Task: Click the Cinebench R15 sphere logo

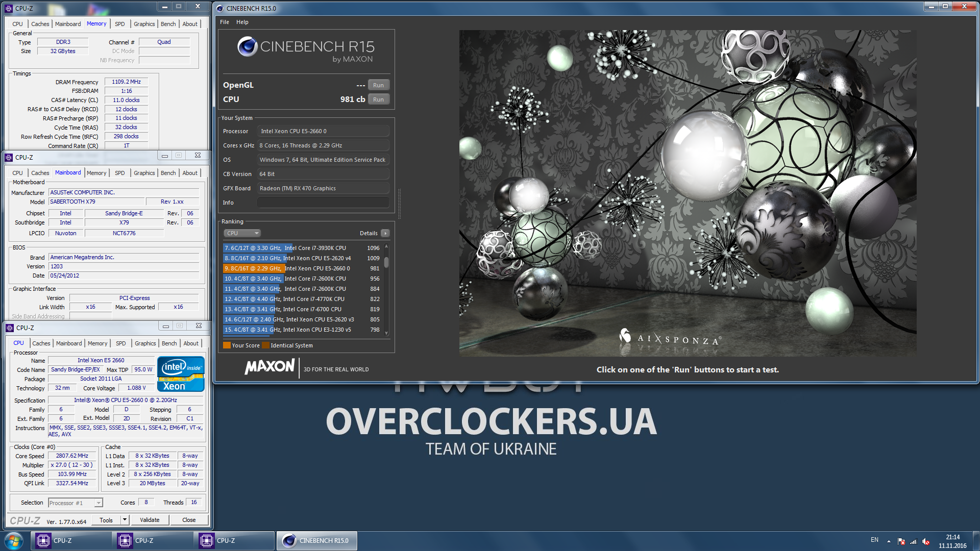Action: (x=247, y=46)
